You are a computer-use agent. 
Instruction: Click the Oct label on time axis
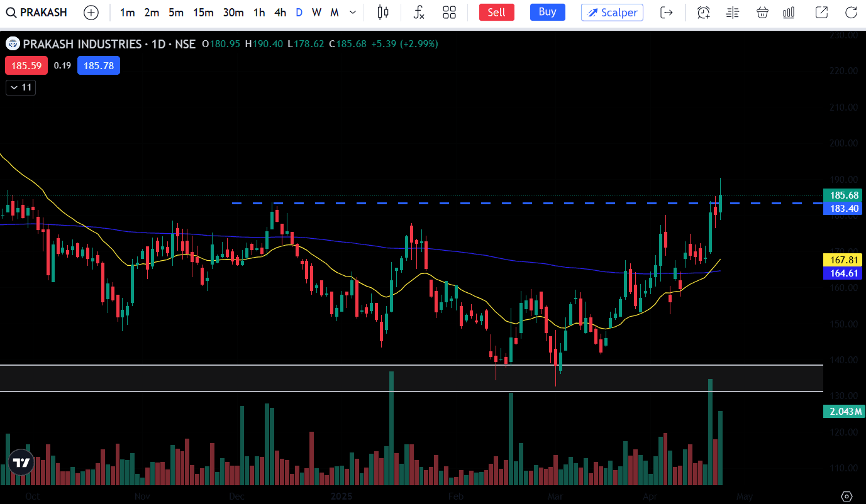[x=33, y=496]
